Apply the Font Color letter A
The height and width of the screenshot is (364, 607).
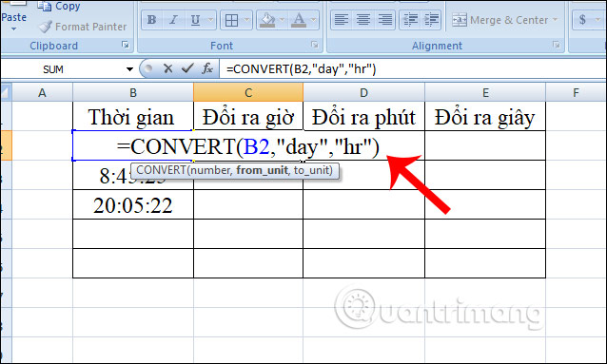pos(298,20)
